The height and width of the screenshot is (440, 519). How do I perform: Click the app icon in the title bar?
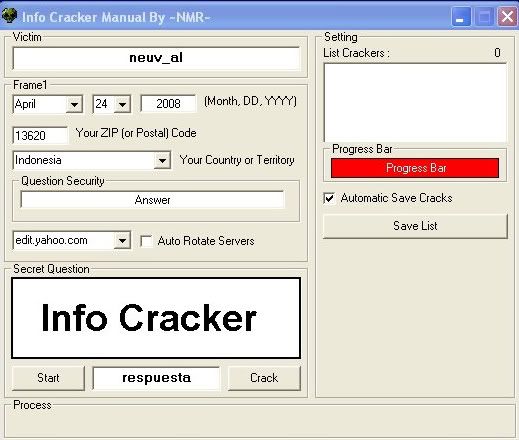pos(8,16)
